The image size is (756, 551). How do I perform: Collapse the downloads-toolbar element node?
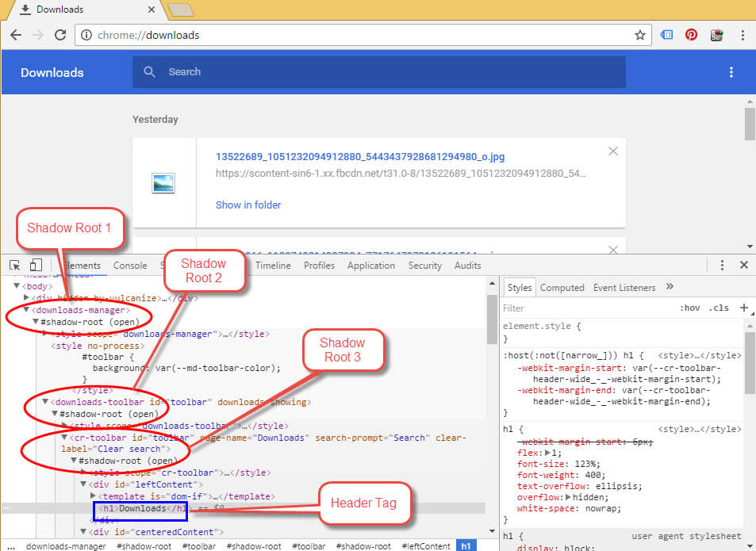tap(45, 401)
